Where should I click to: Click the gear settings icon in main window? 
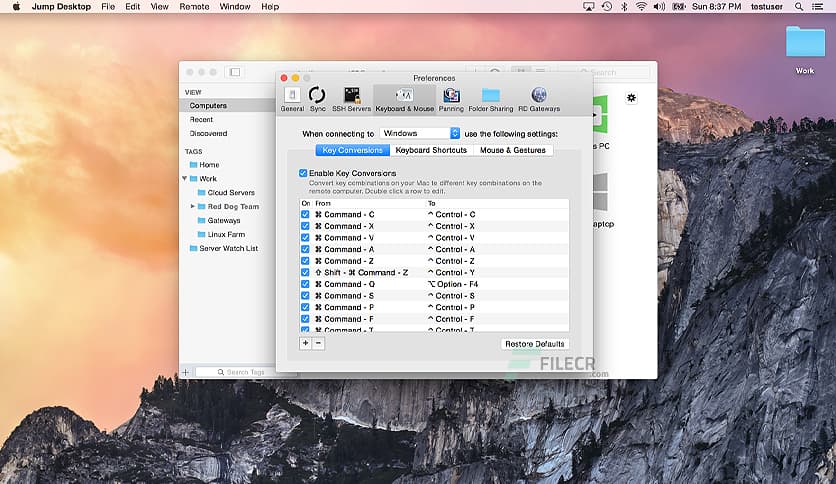[x=631, y=98]
